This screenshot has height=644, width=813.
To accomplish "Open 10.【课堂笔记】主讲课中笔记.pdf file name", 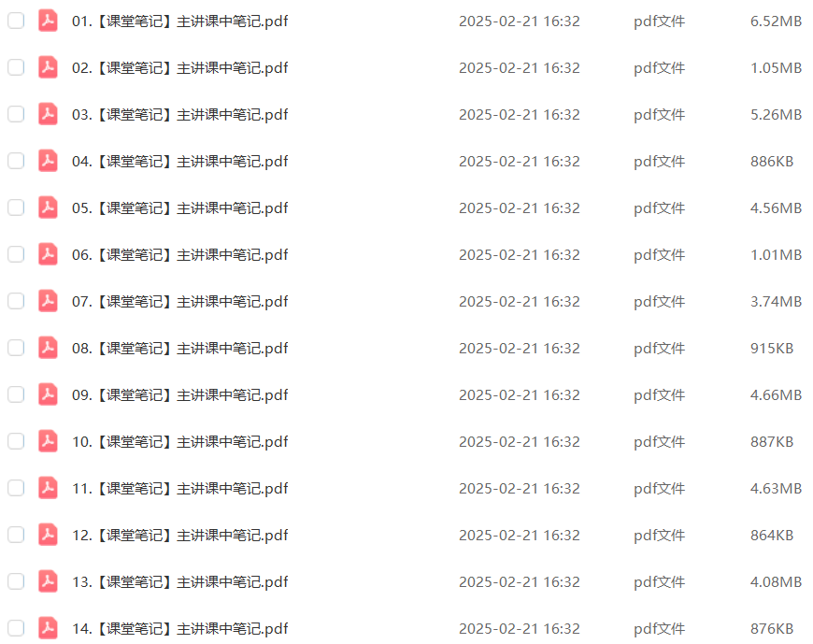I will pyautogui.click(x=180, y=442).
